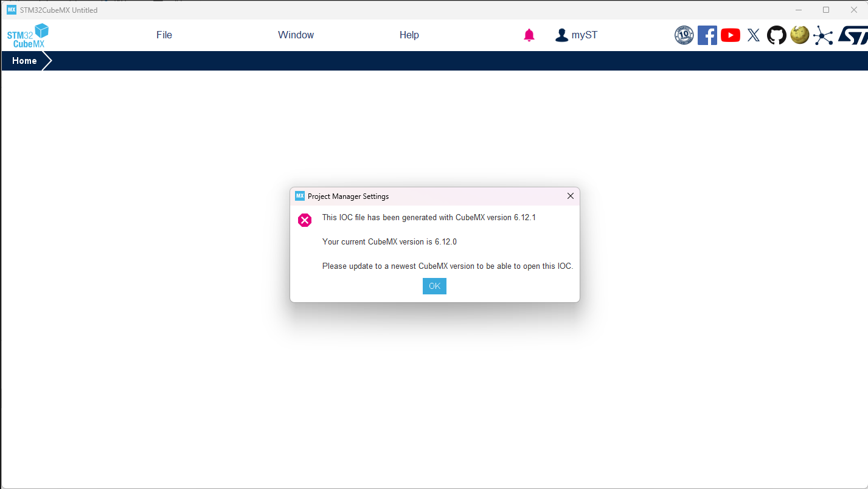Click the MX icon in dialog title
Screen dimensions: 868x489
(299, 196)
